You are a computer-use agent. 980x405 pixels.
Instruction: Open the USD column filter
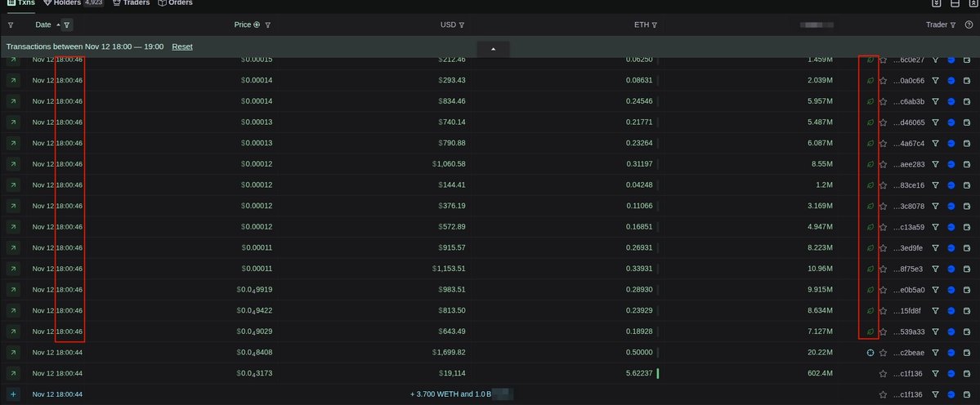point(462,25)
